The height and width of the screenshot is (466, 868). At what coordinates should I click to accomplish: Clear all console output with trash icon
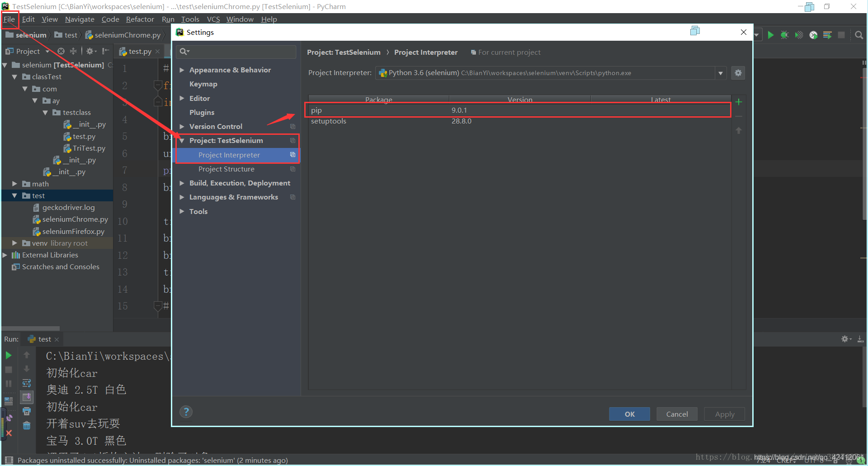pyautogui.click(x=27, y=425)
